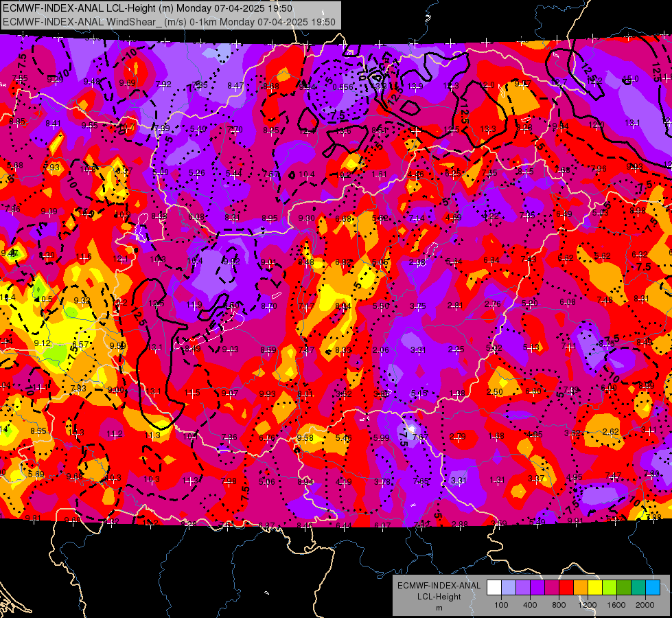672x618 pixels.
Task: Click the grid value "2.76"
Action: pos(492,304)
